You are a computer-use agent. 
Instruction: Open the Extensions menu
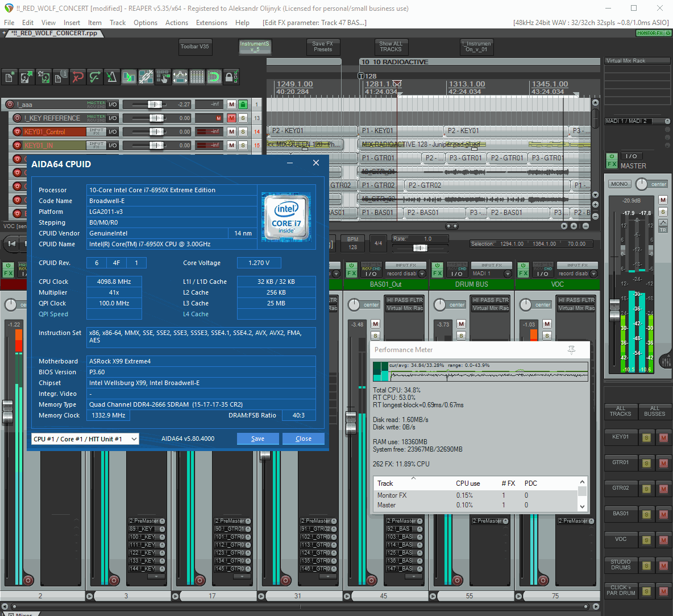point(211,23)
